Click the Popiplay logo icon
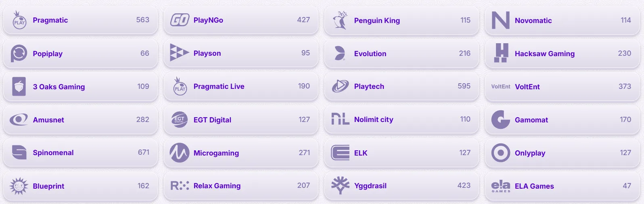 [x=19, y=53]
